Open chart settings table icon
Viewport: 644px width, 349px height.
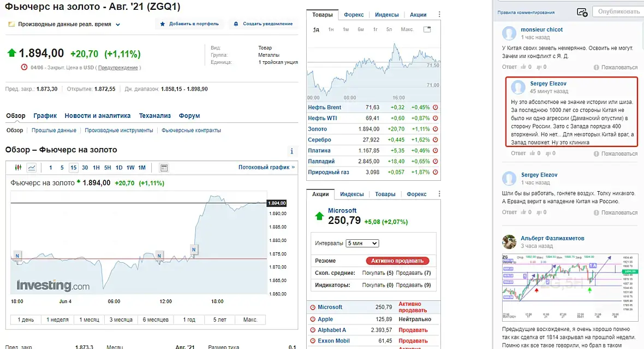[164, 168]
